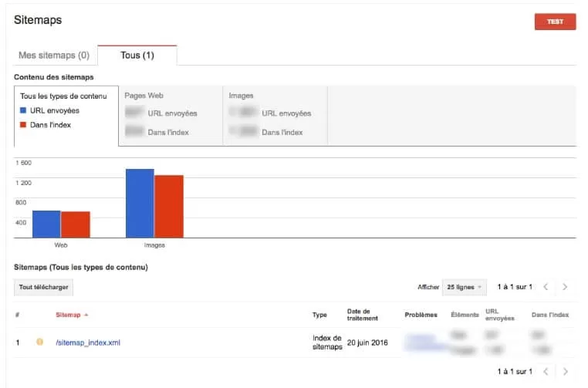Select the Tous (1) tab

coord(137,56)
